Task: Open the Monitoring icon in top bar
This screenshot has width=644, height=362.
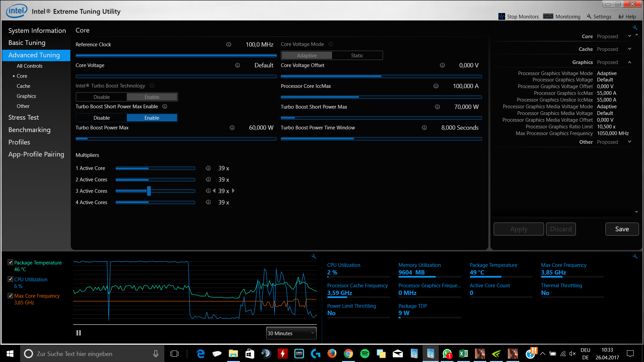Action: (x=548, y=16)
